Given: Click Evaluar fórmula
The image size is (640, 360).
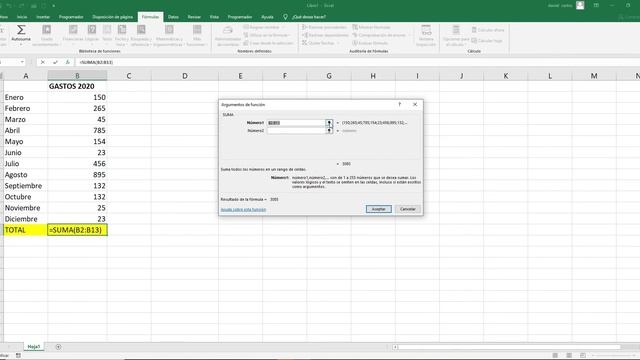Looking at the screenshot, I should (370, 43).
